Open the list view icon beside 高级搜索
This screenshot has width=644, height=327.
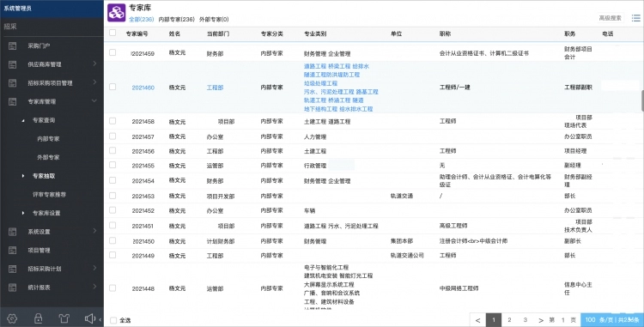click(x=635, y=18)
